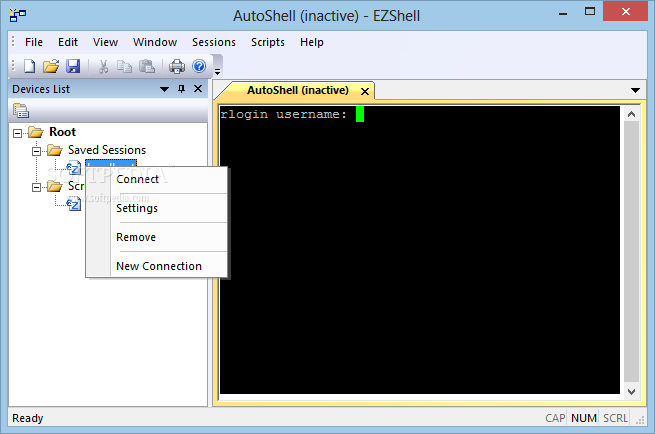The image size is (655, 434).
Task: Close the AutoShell (inactive) tab
Action: 365,91
